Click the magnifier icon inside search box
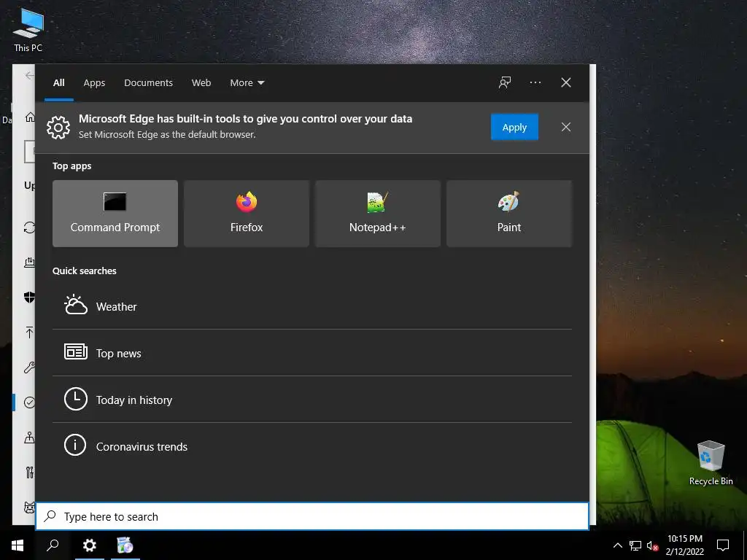This screenshot has width=747, height=560. click(x=50, y=516)
